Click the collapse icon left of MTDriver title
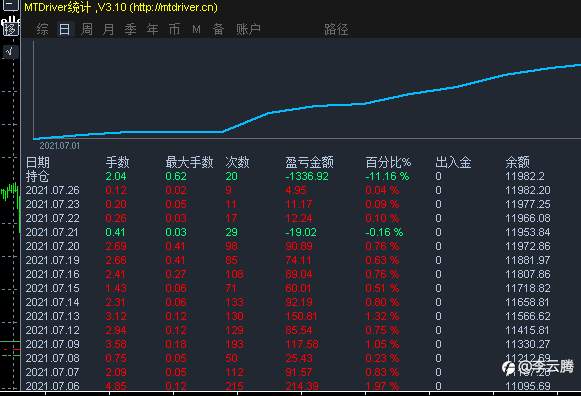 click(10, 5)
